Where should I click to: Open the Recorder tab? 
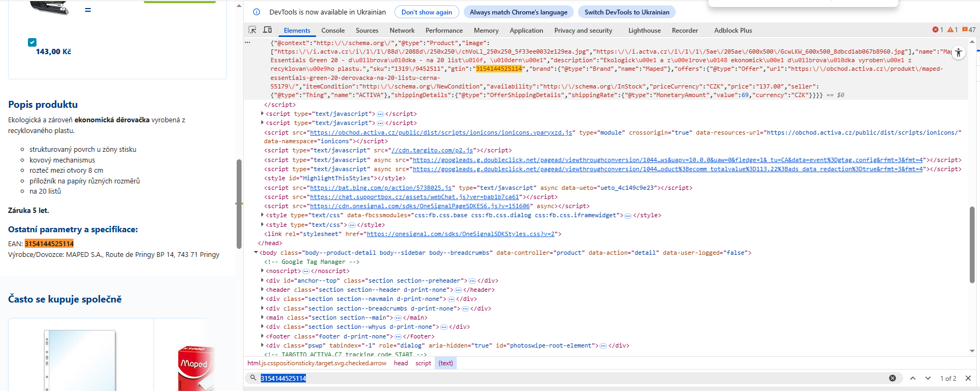tap(685, 31)
